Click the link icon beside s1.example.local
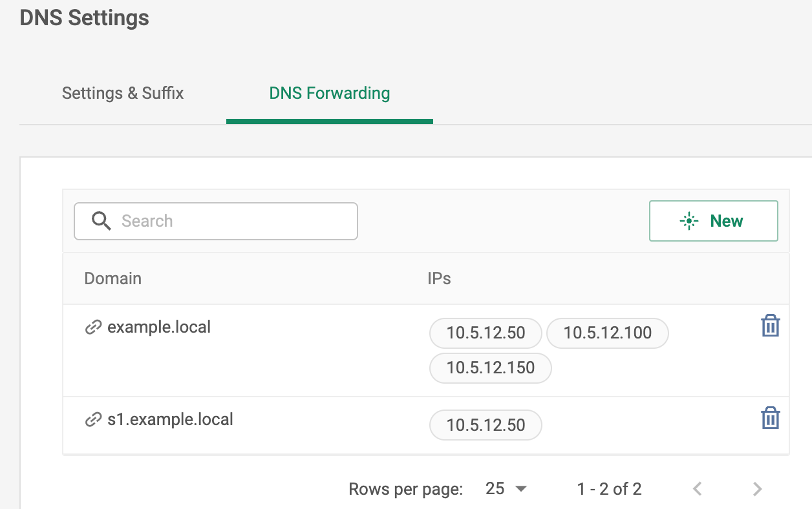Image resolution: width=812 pixels, height=509 pixels. tap(95, 419)
